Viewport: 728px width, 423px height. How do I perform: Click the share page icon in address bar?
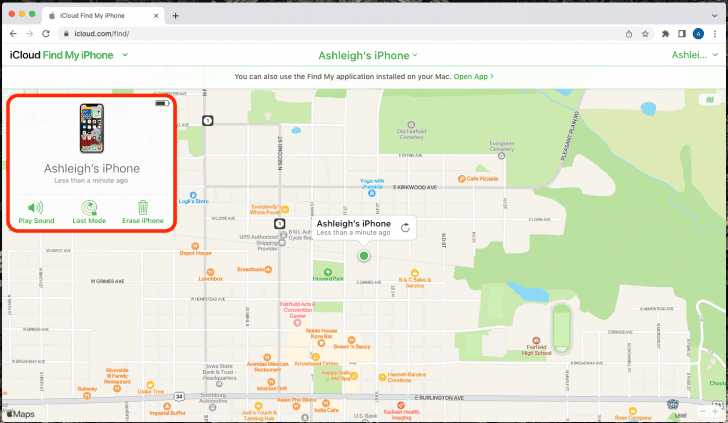pos(628,33)
